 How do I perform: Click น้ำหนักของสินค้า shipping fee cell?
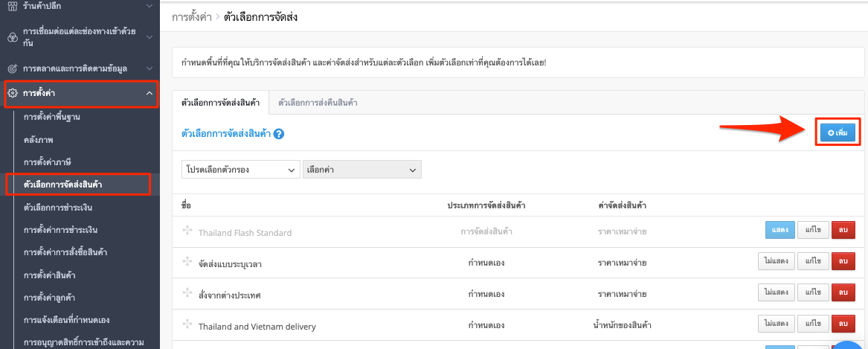tap(623, 325)
